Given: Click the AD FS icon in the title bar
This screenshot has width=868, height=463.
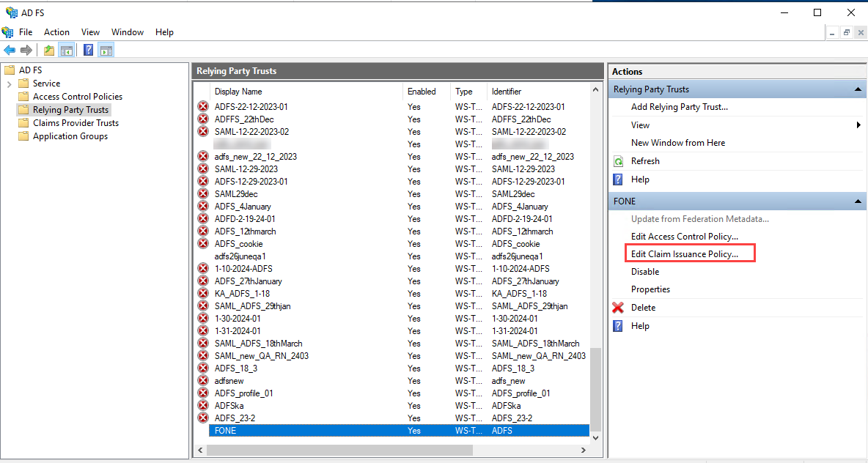Looking at the screenshot, I should (x=10, y=12).
